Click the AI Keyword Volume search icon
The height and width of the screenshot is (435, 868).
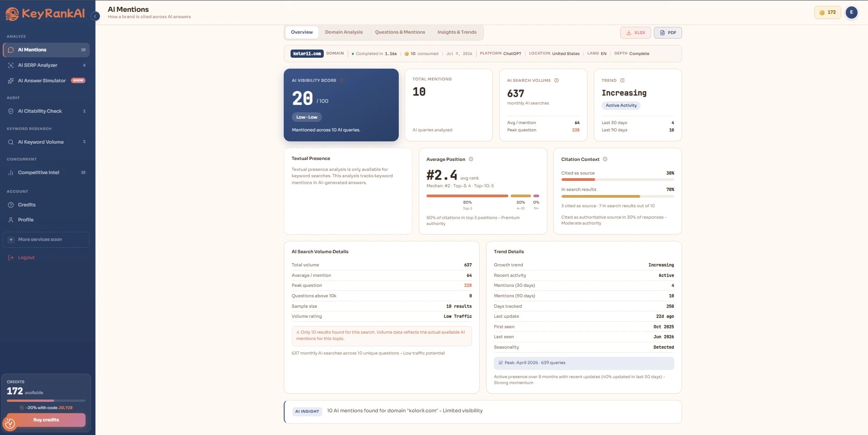[x=11, y=142]
